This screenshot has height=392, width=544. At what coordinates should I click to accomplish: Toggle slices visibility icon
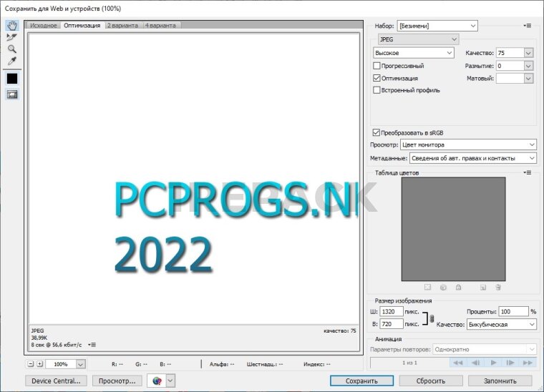pos(11,94)
